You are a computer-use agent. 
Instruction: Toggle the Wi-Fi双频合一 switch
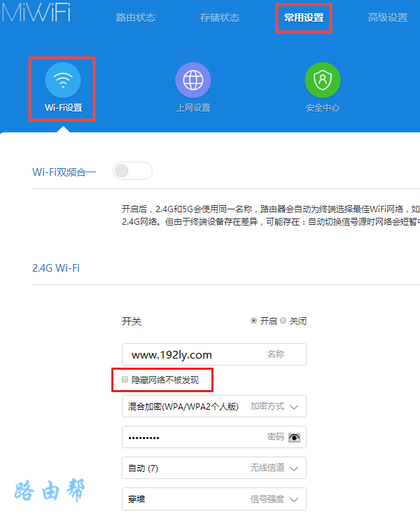(132, 171)
